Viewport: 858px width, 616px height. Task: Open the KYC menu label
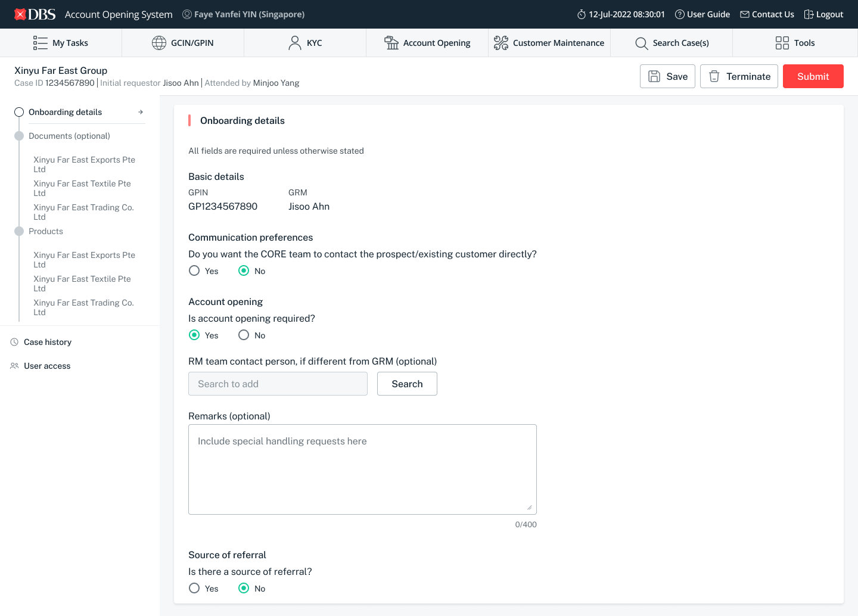point(315,43)
